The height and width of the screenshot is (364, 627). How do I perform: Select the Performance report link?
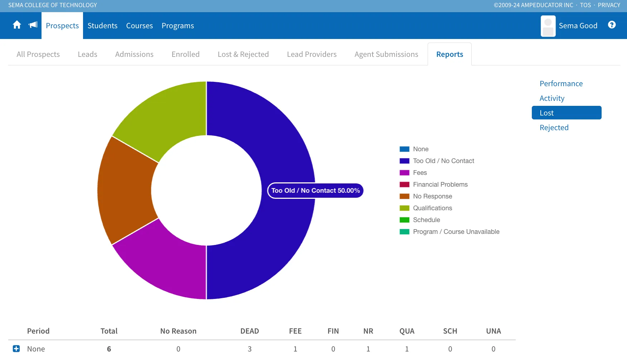(x=561, y=84)
